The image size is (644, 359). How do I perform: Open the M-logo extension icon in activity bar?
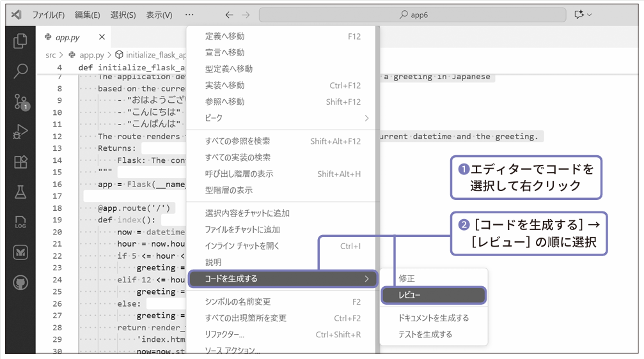click(x=20, y=252)
